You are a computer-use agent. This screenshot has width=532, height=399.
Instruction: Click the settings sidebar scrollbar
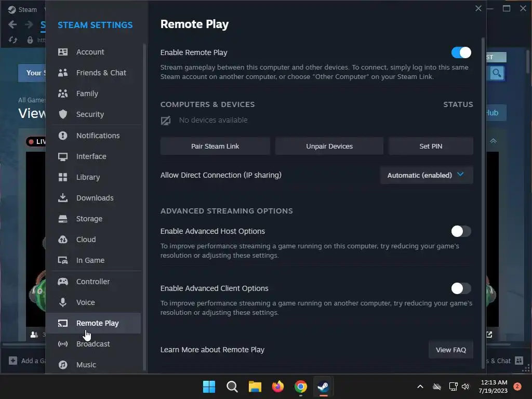pyautogui.click(x=144, y=207)
